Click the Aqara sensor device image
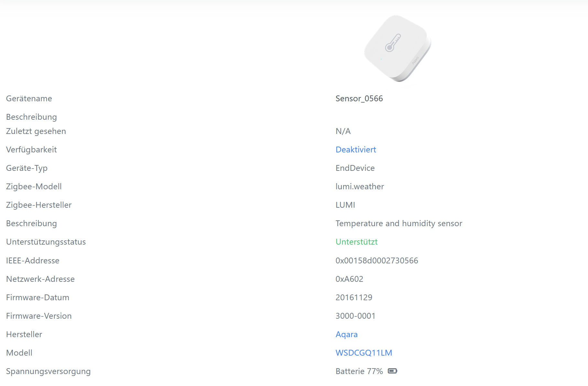The image size is (588, 386). click(397, 49)
